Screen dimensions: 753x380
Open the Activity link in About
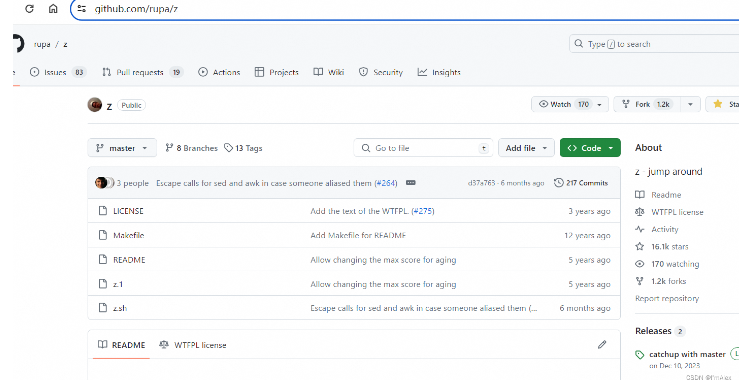coord(657,230)
